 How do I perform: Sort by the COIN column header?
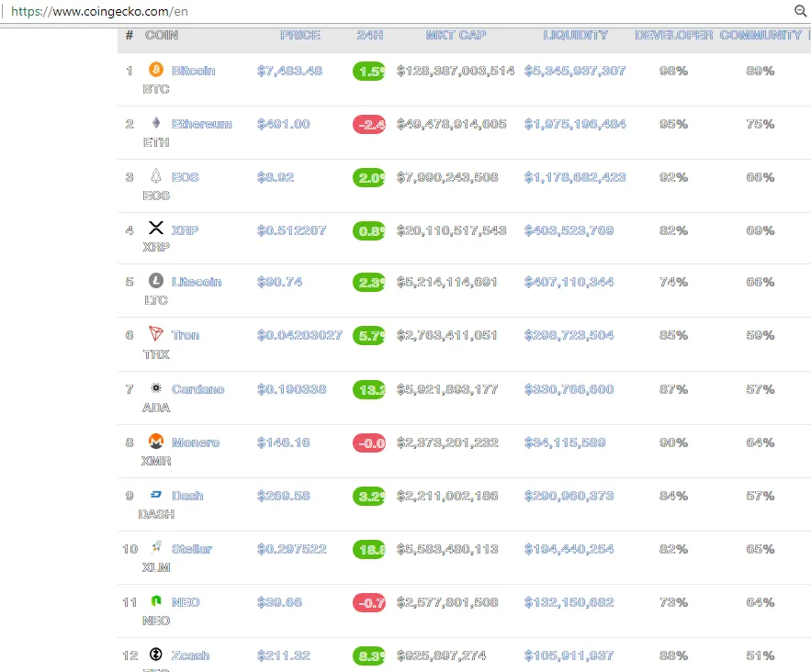pos(162,35)
